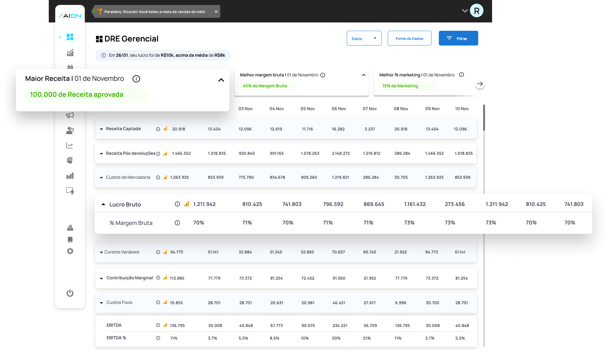Open the Diário period dropdown
This screenshot has height=364, width=610.
pyautogui.click(x=364, y=38)
